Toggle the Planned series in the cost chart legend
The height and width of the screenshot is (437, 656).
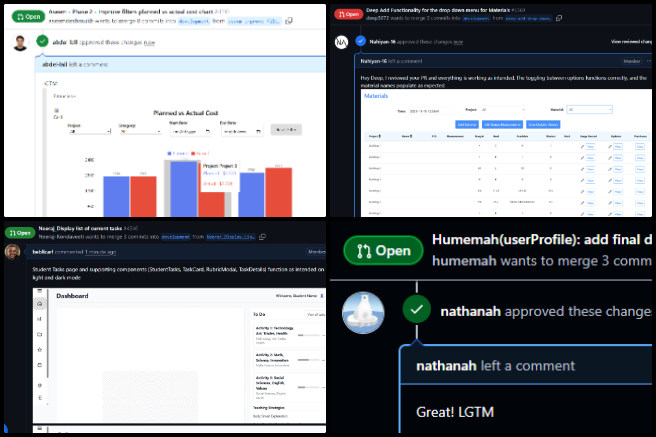(x=178, y=153)
